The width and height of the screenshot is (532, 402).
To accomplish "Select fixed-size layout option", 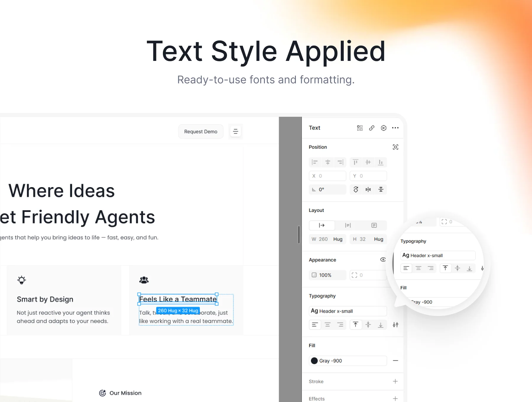I will click(x=374, y=225).
